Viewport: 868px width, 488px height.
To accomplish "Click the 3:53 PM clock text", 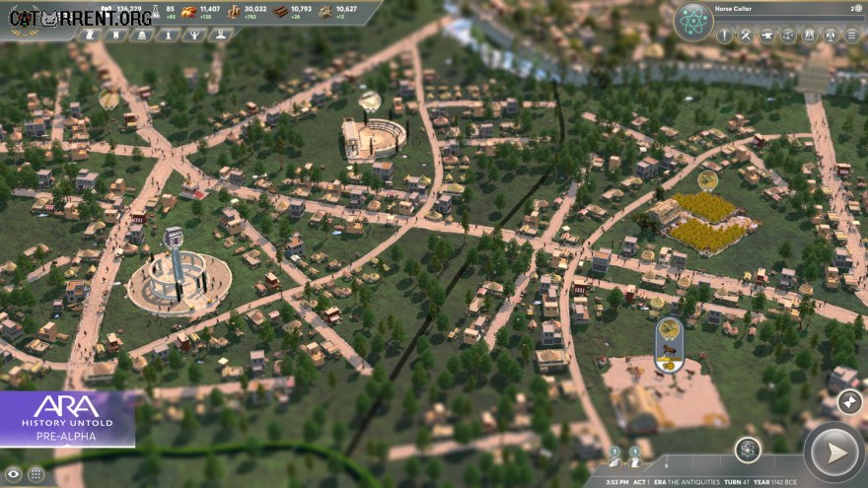I will [x=616, y=482].
